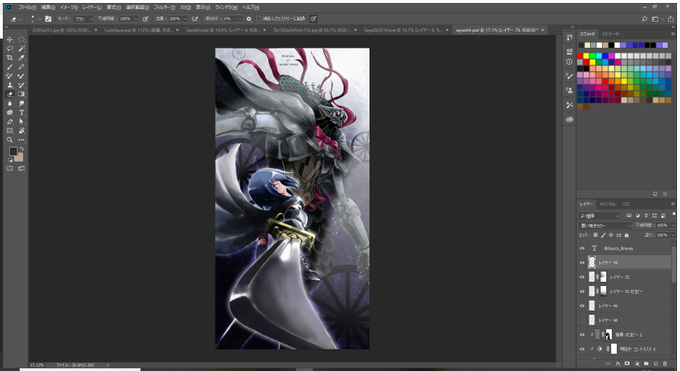Create a new adjustment layer
This screenshot has height=371, width=680.
(637, 364)
